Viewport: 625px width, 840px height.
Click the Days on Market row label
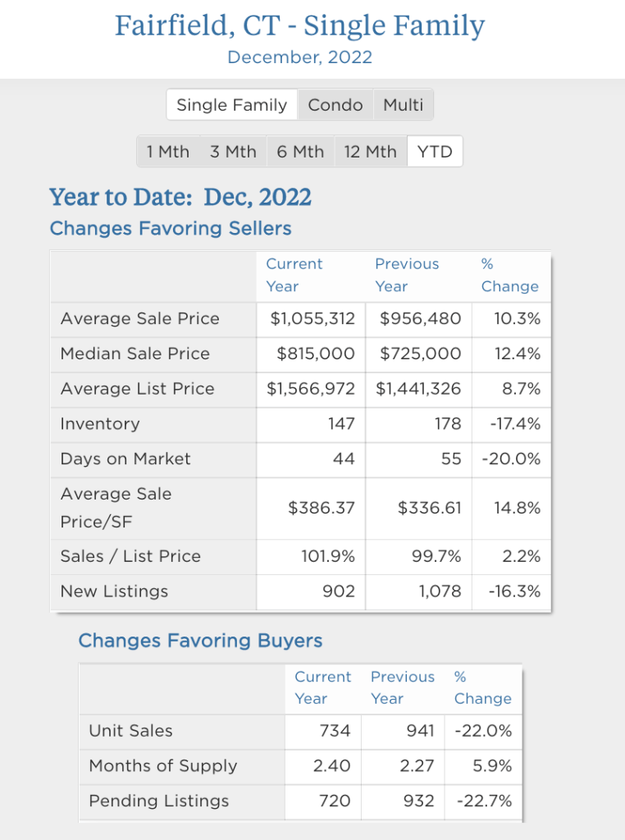tap(125, 459)
